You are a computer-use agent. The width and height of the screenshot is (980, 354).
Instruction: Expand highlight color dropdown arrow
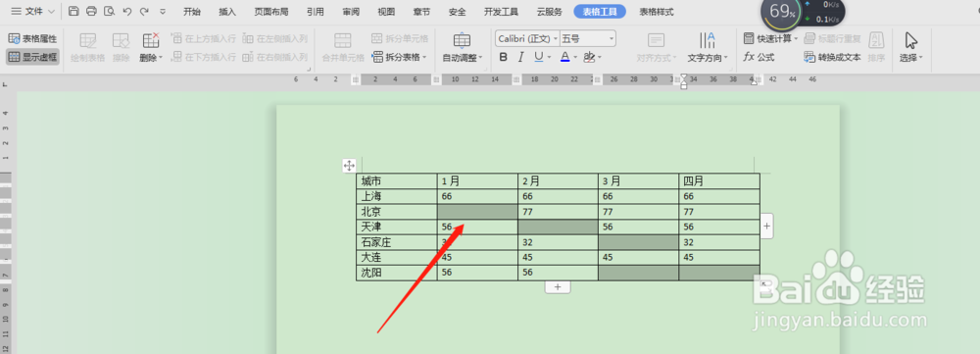point(600,58)
